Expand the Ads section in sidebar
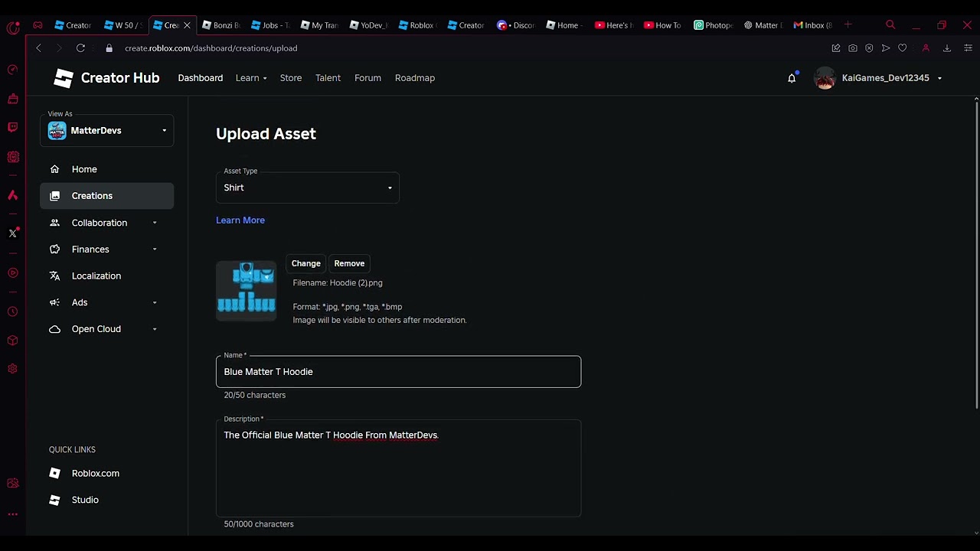Screen dimensions: 980x551 coord(155,302)
